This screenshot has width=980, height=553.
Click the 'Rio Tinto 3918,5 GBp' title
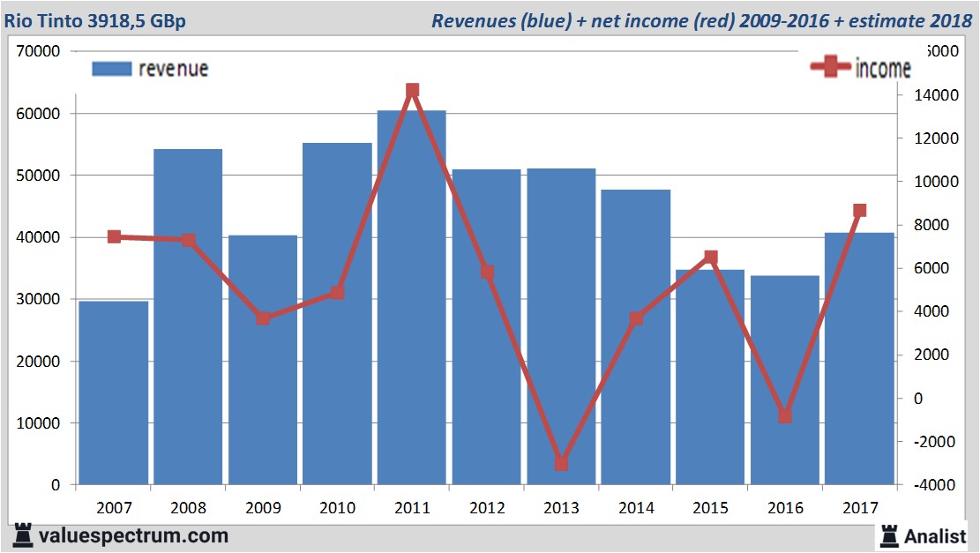point(95,20)
